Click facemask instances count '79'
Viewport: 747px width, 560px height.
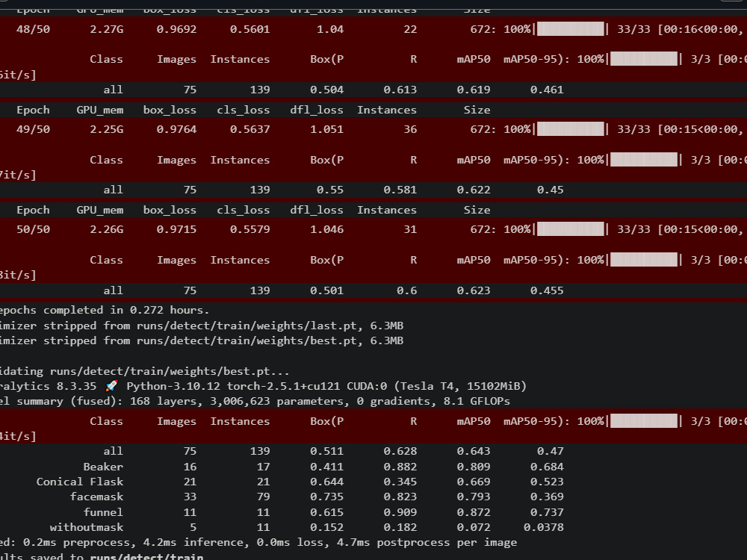[264, 497]
